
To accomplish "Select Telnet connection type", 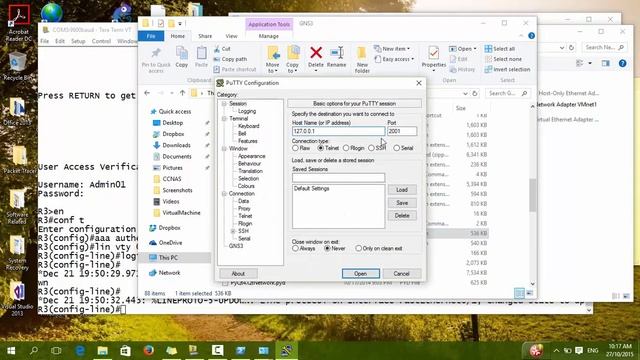I will (x=328, y=148).
